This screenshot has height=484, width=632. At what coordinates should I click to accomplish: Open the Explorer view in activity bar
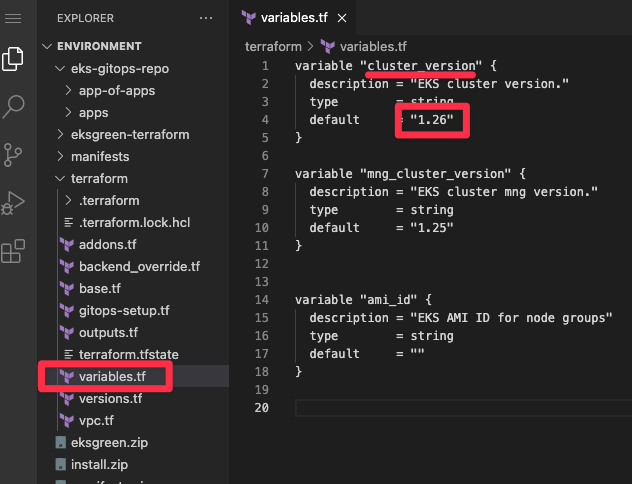(13, 59)
